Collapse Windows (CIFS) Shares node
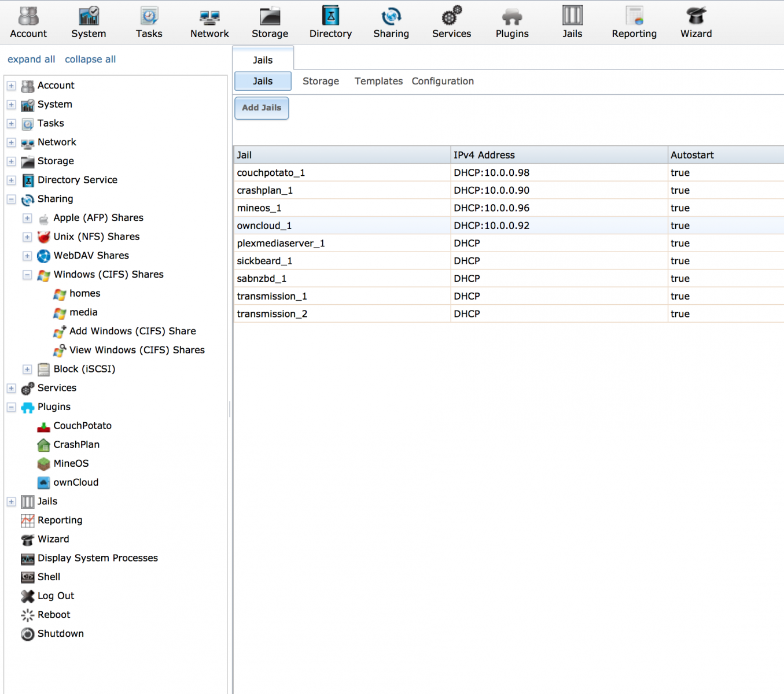The height and width of the screenshot is (694, 784). pyautogui.click(x=27, y=275)
